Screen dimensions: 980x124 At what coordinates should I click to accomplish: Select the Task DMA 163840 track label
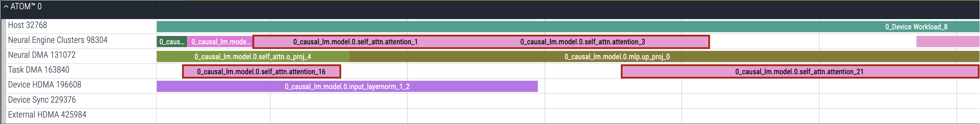38,70
